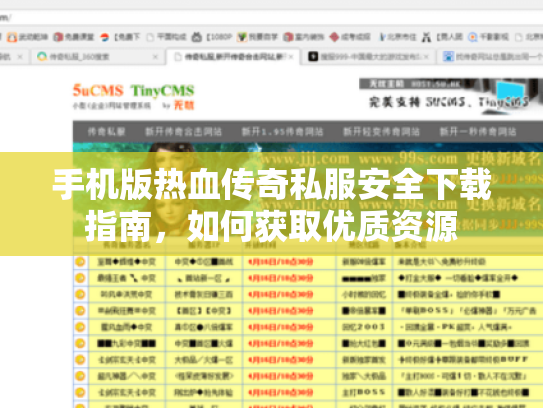Click the orange icon on 【新区】【中变】 row
The width and height of the screenshot is (543, 408).
[80, 310]
